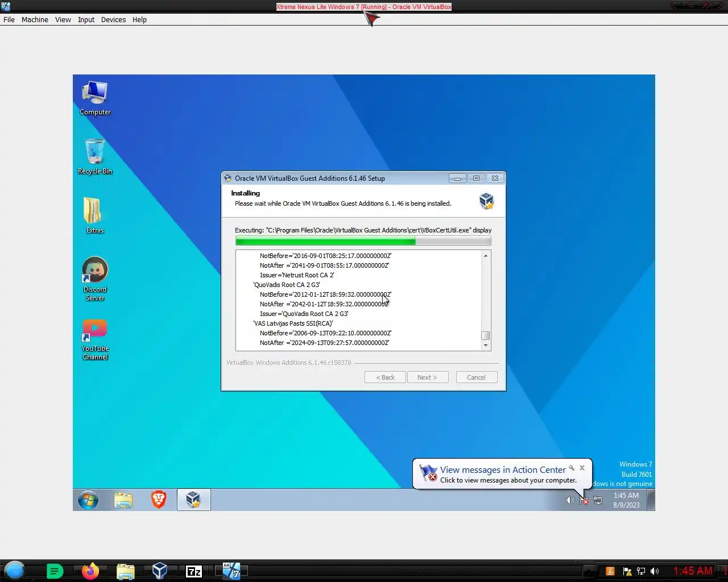Select log line NotAfter ='2024-09-13T09:27:57'
This screenshot has width=728, height=582.
pos(325,343)
